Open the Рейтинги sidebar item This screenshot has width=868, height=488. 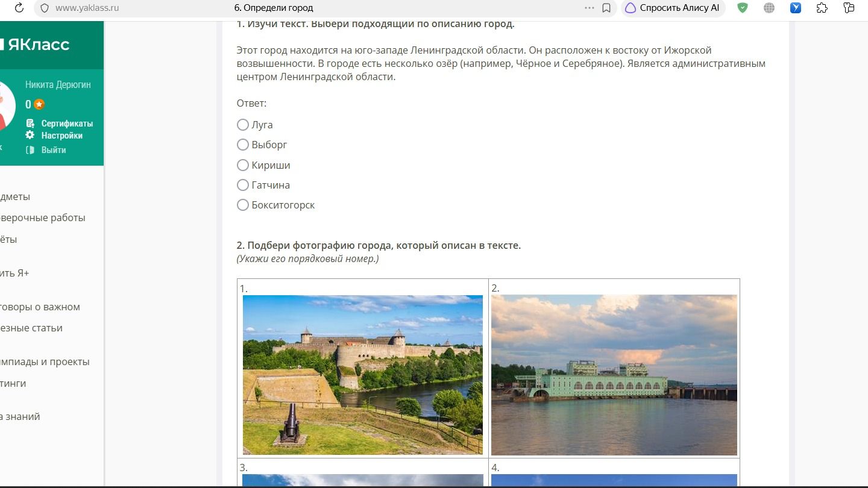(x=13, y=384)
